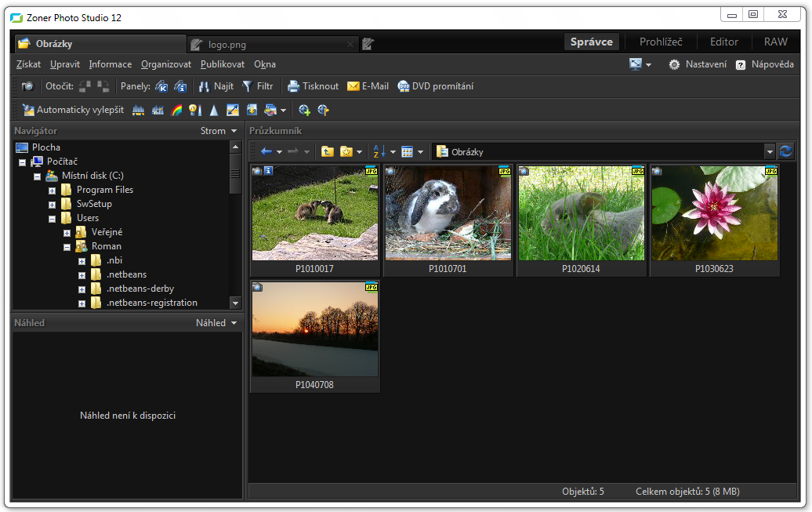Close the logo.png tab

tap(350, 45)
